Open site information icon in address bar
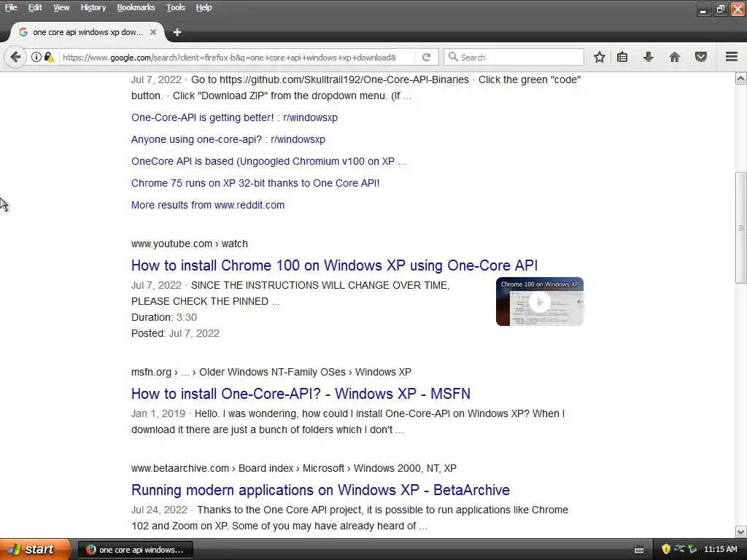This screenshot has width=747, height=560. [x=36, y=57]
